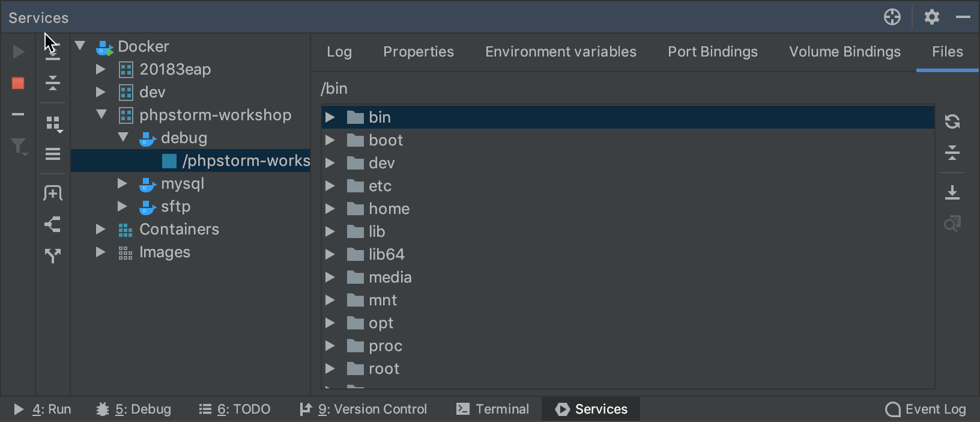Screen dimensions: 980x422
Task: Hide the Services tool window with the dash
Action: tap(963, 17)
